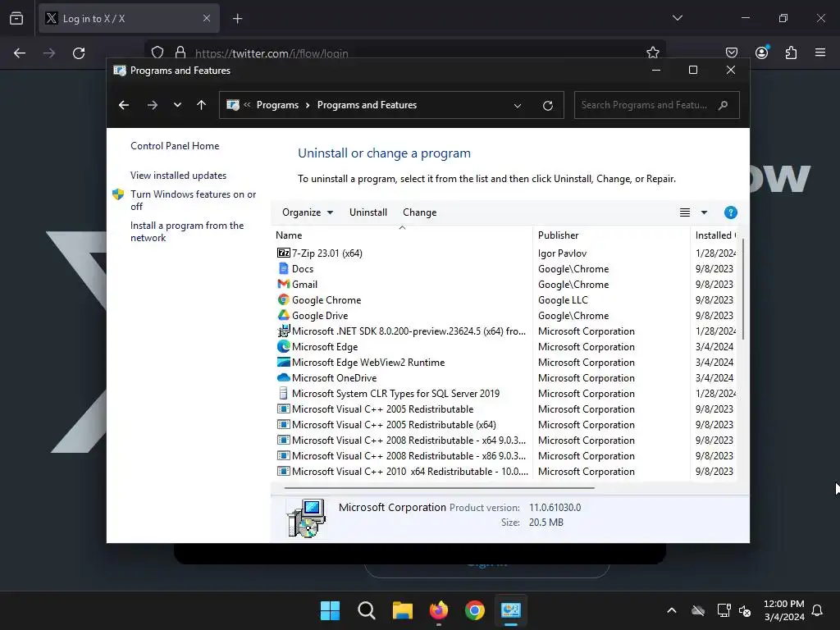840x630 pixels.
Task: Open the view layout icon button
Action: point(685,212)
